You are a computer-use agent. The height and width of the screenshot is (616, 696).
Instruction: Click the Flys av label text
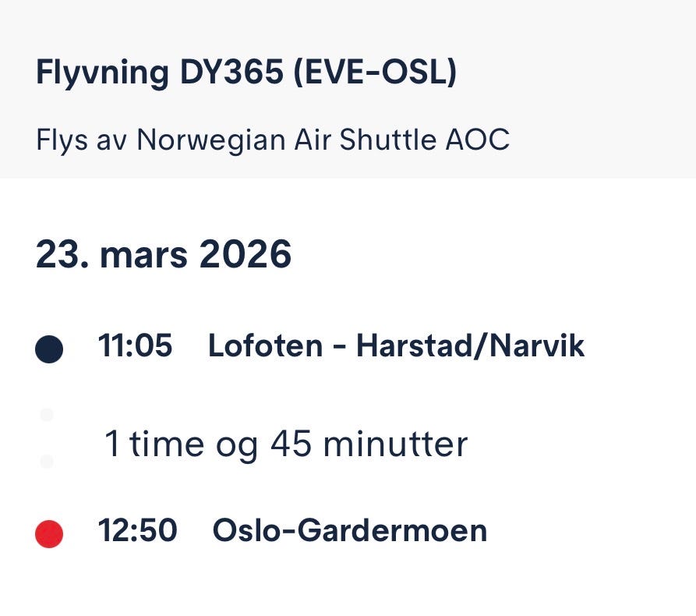click(x=81, y=140)
